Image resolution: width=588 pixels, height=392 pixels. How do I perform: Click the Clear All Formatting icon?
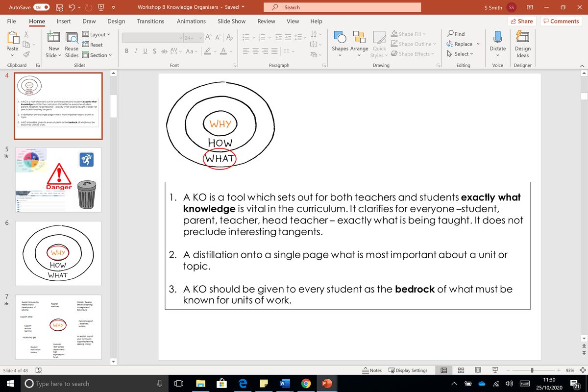pyautogui.click(x=230, y=38)
